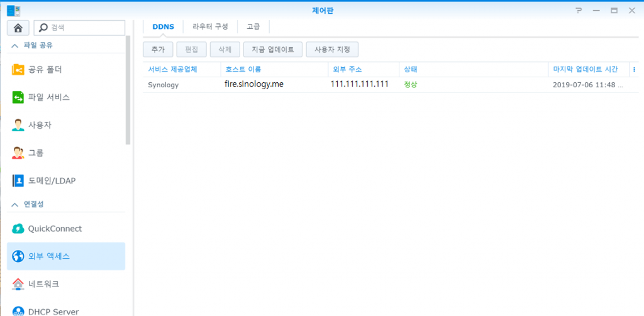Maximize the 제어판 window
Screen dimensions: 644x316
click(614, 11)
